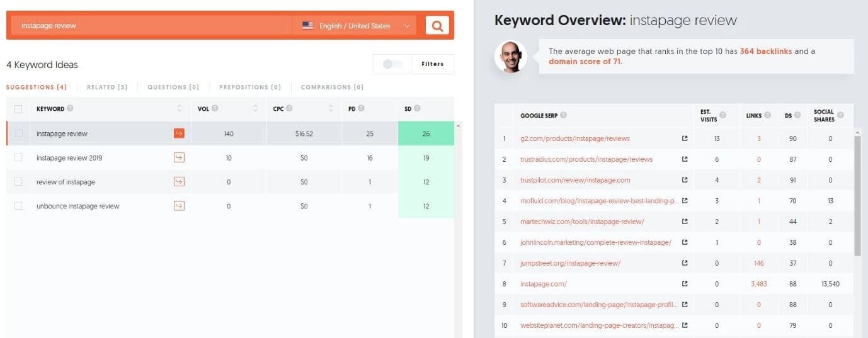
Task: Click the help icon next to GOOGLE SERP
Action: [563, 115]
